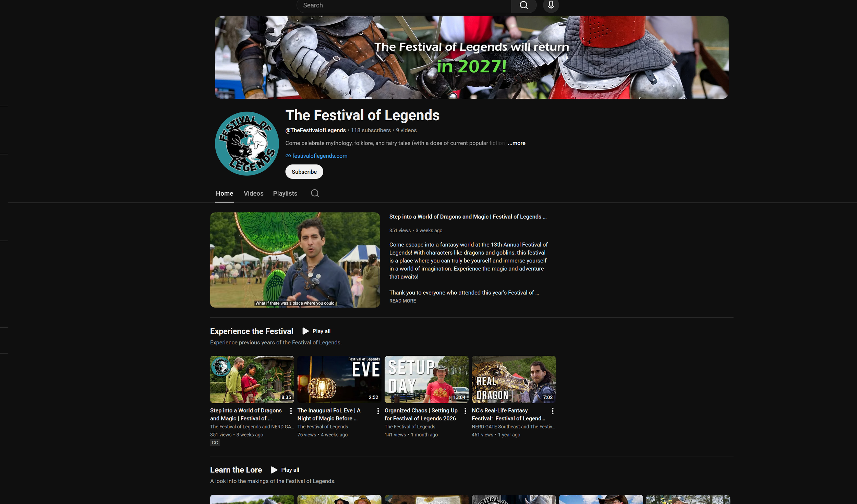Open featured video title Step into a World
Screen dimensions: 857x504
pyautogui.click(x=468, y=217)
